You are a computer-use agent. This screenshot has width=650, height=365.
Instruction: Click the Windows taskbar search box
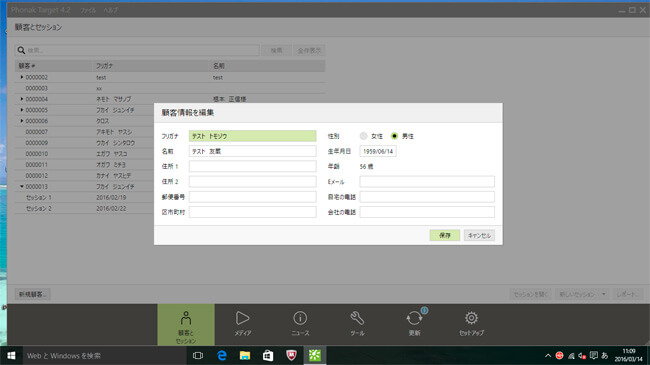coord(104,355)
